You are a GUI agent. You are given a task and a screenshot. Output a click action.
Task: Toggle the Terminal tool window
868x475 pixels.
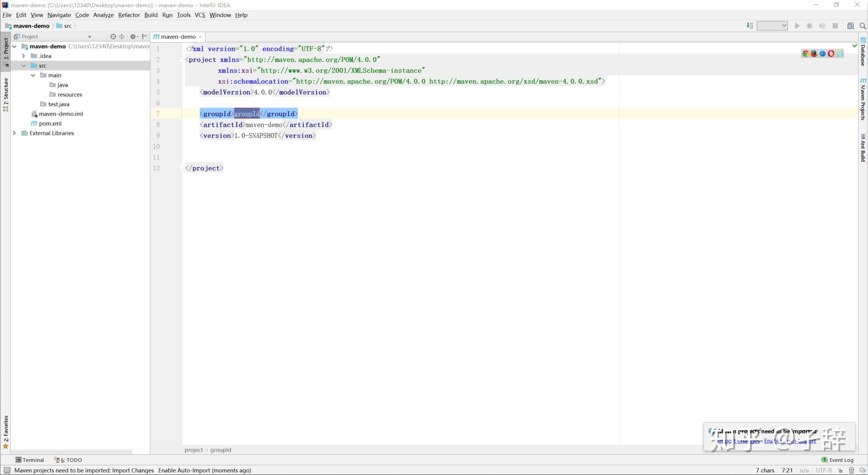(x=30, y=460)
